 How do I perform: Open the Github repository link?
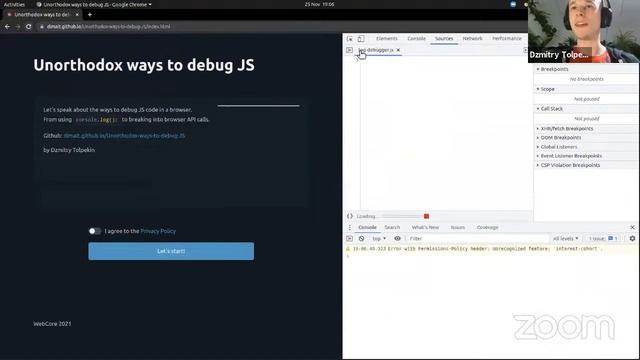[x=124, y=136]
